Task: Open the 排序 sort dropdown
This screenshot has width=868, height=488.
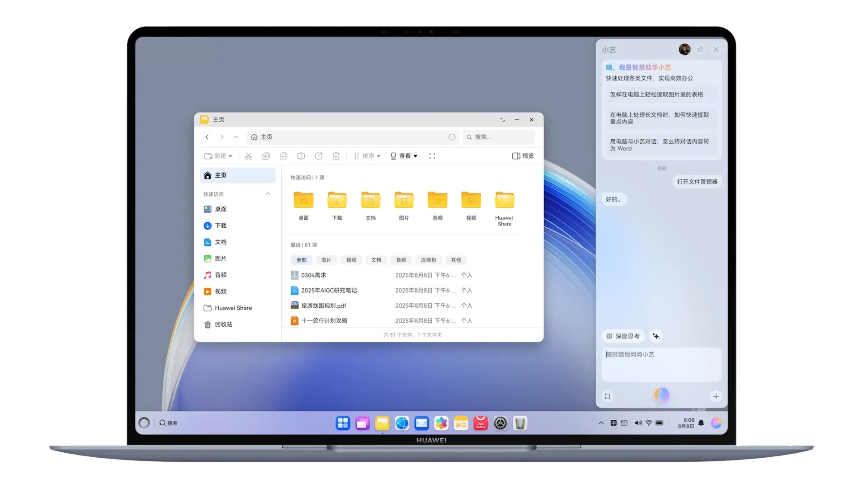Action: [x=368, y=156]
